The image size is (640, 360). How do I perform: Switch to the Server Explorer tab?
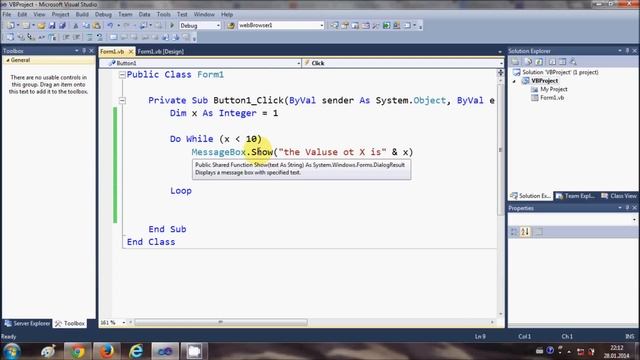click(x=27, y=323)
